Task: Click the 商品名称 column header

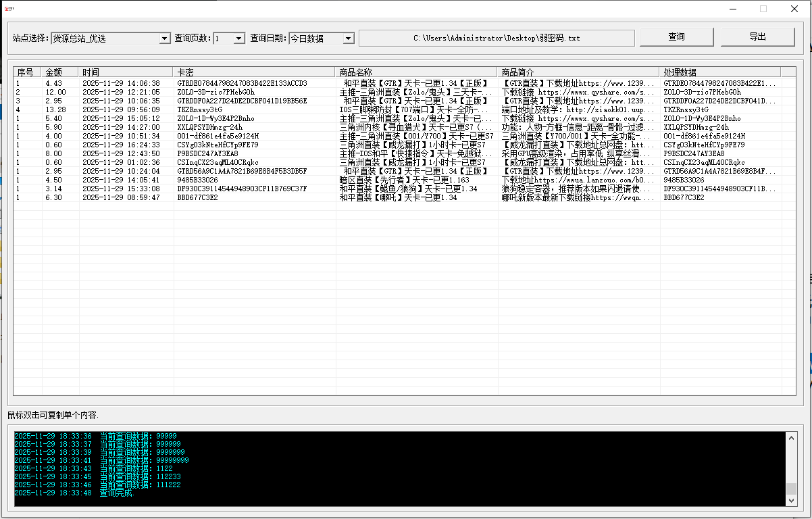Action: 415,72
